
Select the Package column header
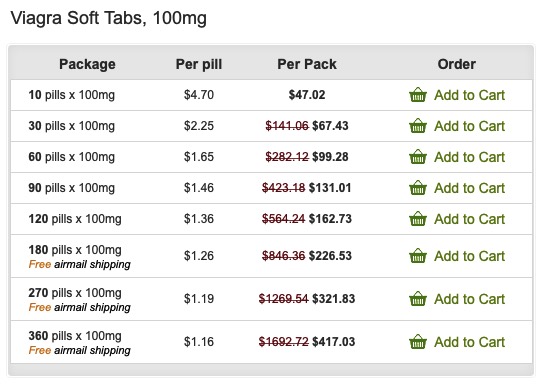point(87,64)
